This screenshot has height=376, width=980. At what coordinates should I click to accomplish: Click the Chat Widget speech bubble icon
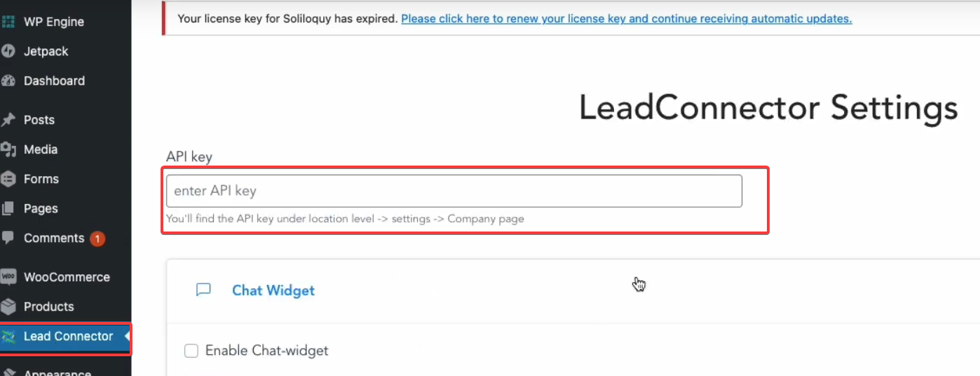tap(203, 290)
